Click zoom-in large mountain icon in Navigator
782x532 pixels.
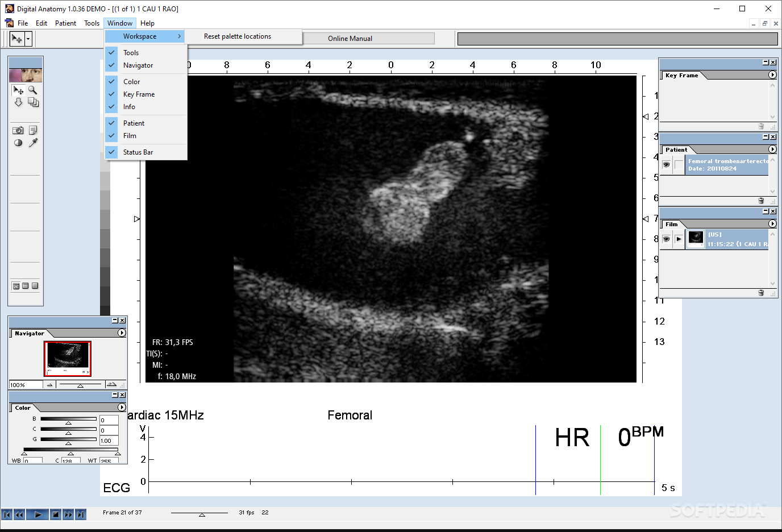(x=111, y=385)
